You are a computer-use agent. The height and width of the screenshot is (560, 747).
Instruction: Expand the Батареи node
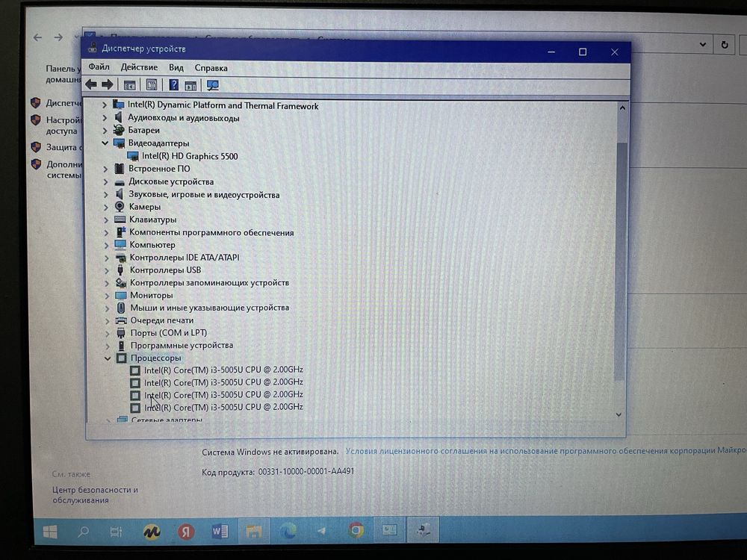click(x=105, y=130)
